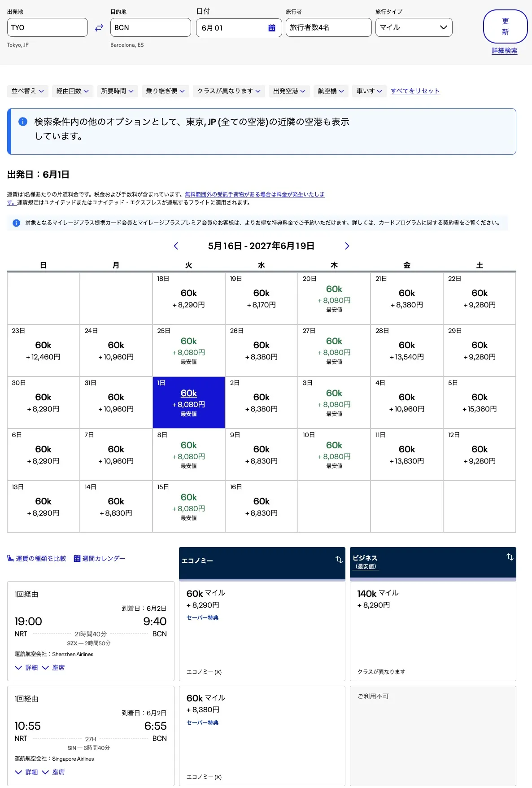Open the 詳細検索 advanced search link

tap(505, 51)
